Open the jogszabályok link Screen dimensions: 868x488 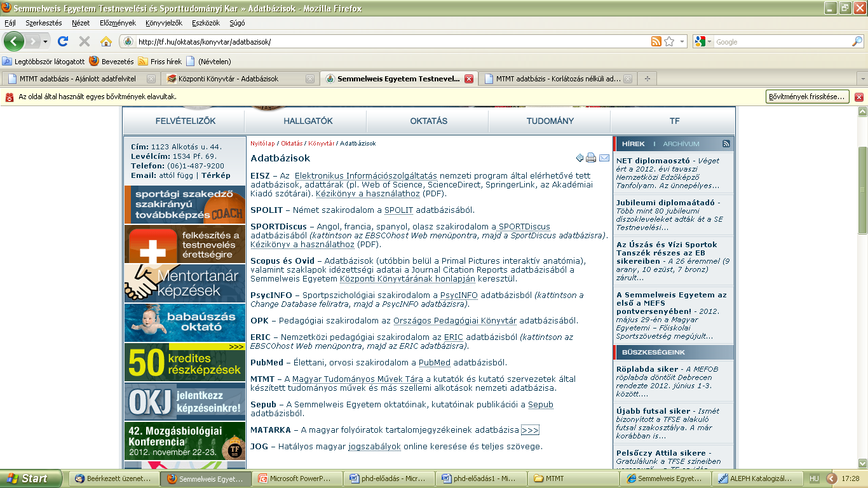point(375,447)
